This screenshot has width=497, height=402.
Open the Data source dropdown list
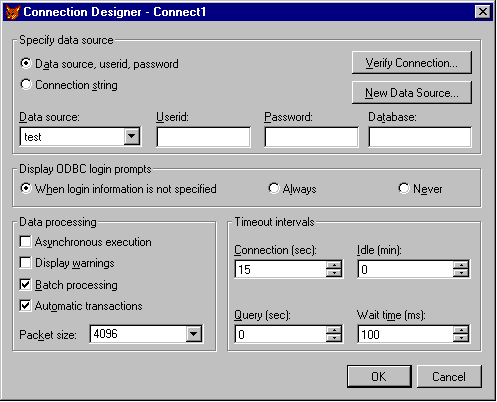coord(132,136)
